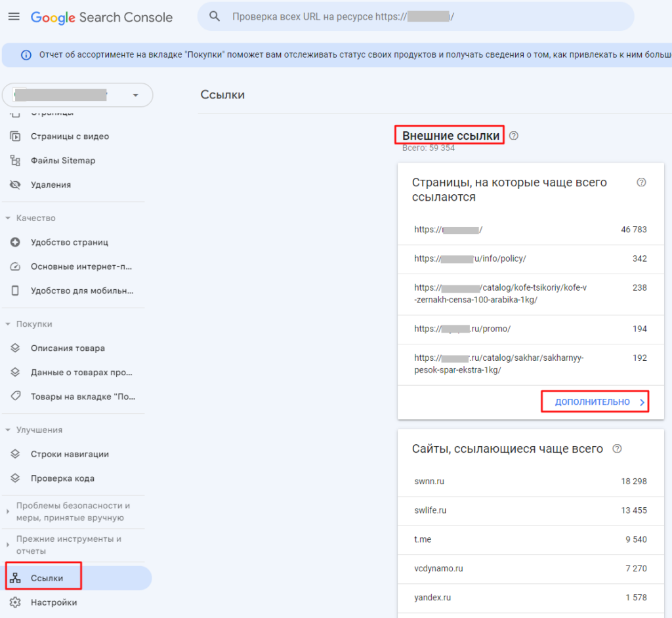
Task: Click the Ссылки page heading
Action: click(x=222, y=94)
